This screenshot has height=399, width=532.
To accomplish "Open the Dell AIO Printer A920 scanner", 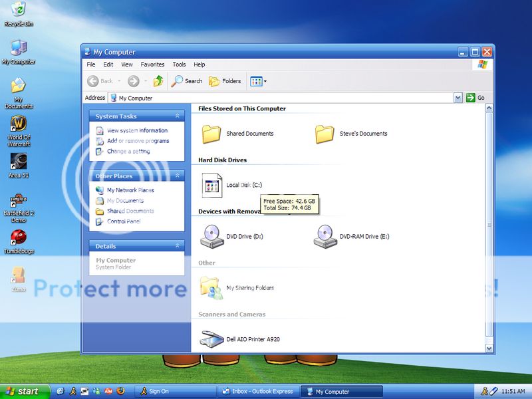I will tap(211, 338).
